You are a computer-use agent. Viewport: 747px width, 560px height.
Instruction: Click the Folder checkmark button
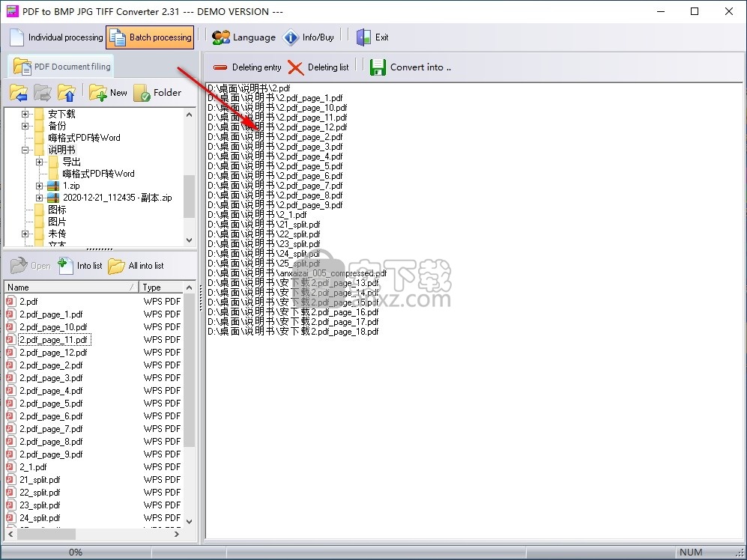click(x=158, y=92)
